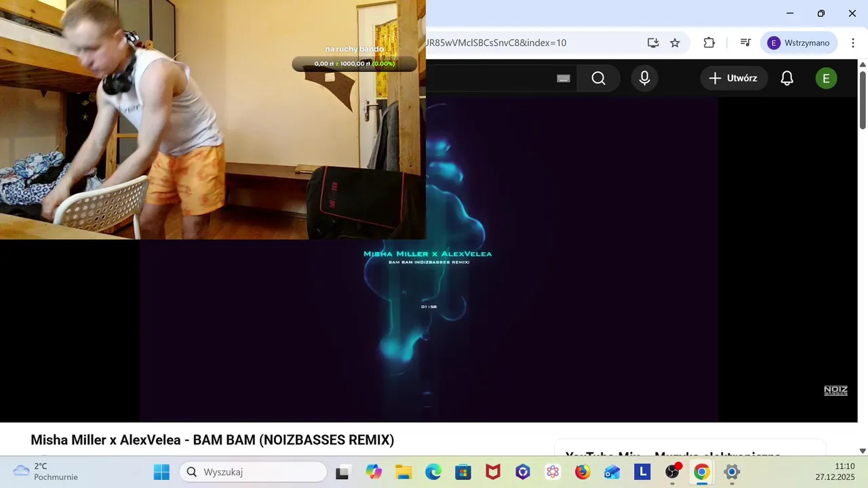
Task: Open the Outlook mail icon in taskbar
Action: click(612, 472)
